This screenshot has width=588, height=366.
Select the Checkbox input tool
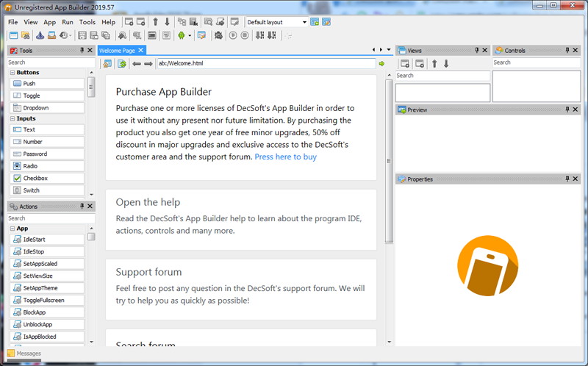coord(47,178)
